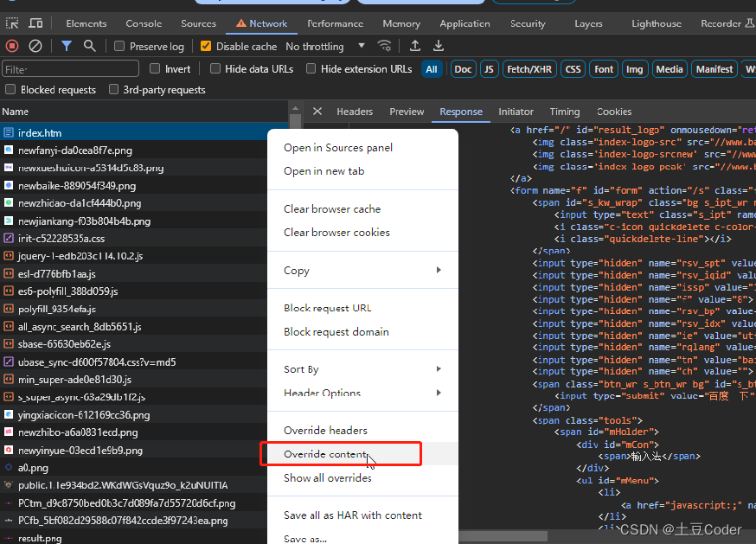The height and width of the screenshot is (544, 756).
Task: Select the result.png request row
Action: click(133, 537)
